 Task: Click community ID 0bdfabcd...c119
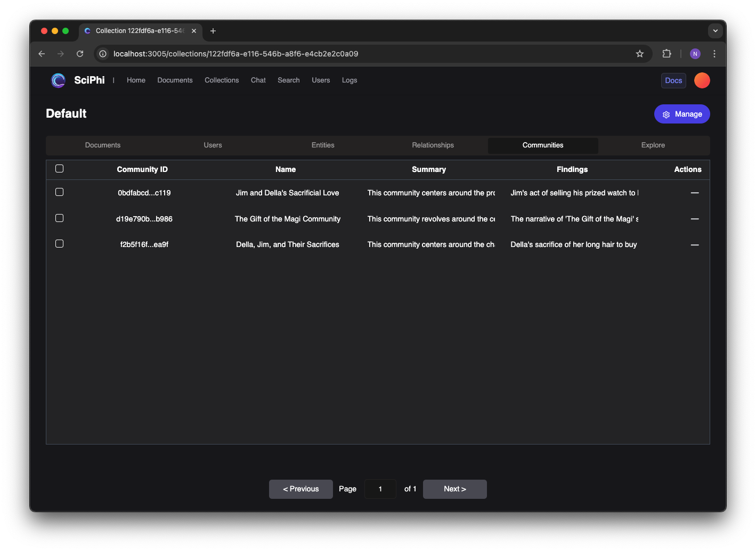coord(144,193)
